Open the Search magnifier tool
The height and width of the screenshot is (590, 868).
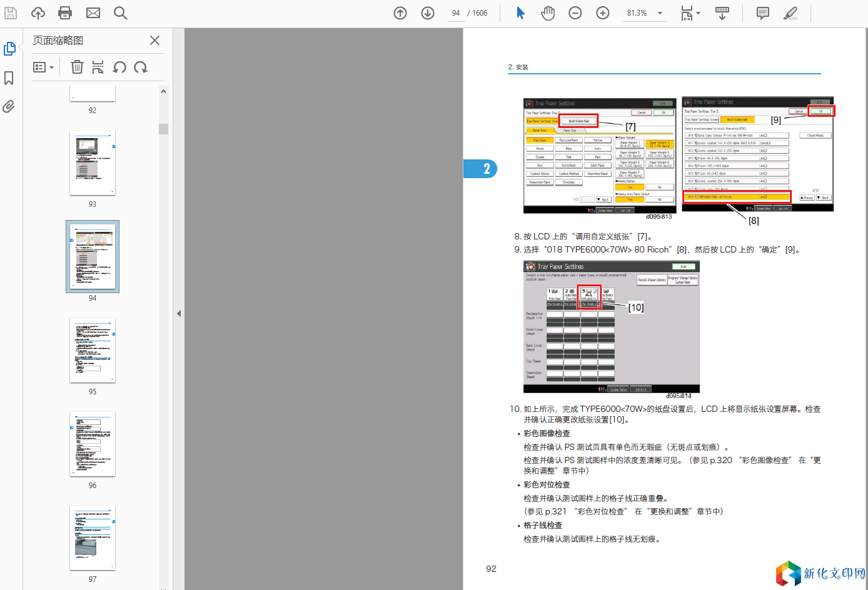[x=121, y=12]
